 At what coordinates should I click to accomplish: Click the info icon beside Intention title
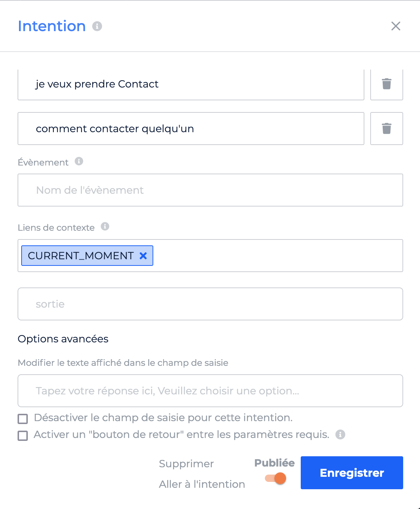pyautogui.click(x=97, y=26)
